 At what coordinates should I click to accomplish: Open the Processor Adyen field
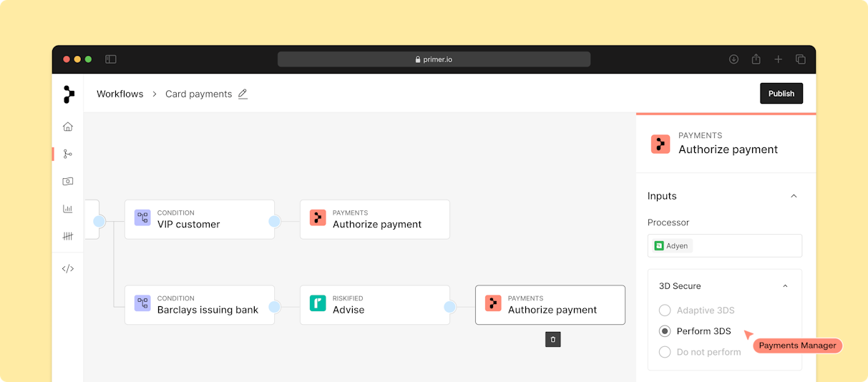(x=725, y=245)
